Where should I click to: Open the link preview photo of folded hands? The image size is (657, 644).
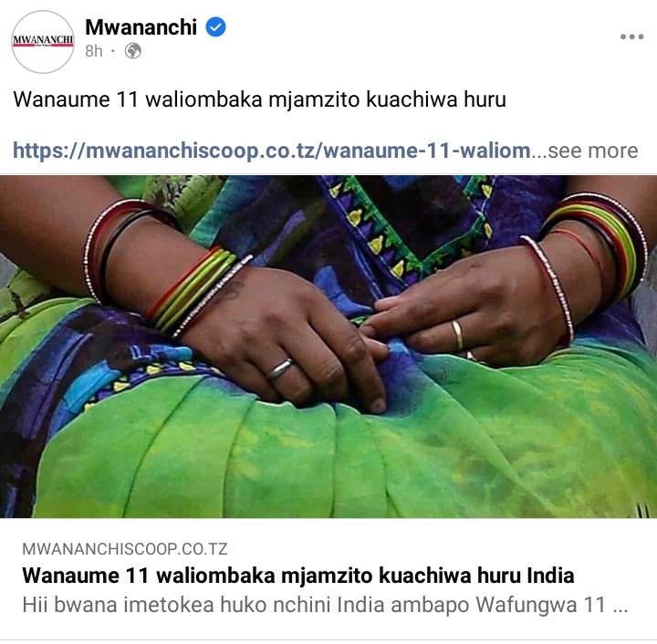328,347
